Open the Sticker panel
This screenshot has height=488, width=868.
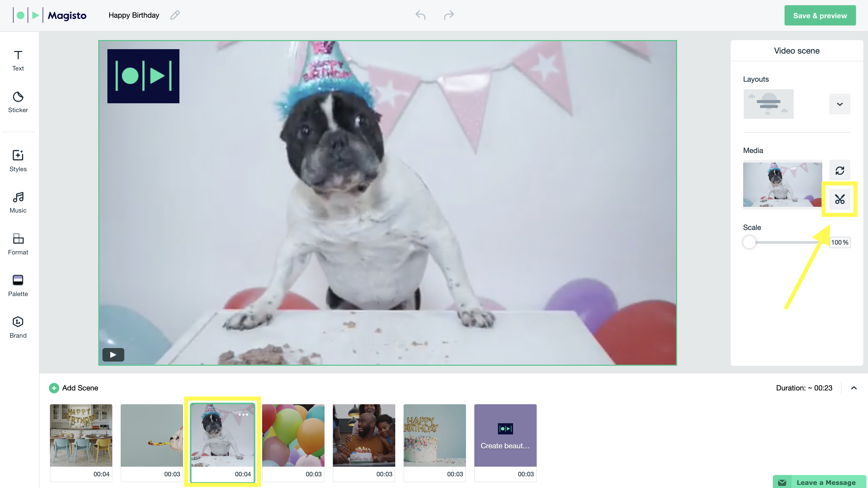tap(18, 102)
